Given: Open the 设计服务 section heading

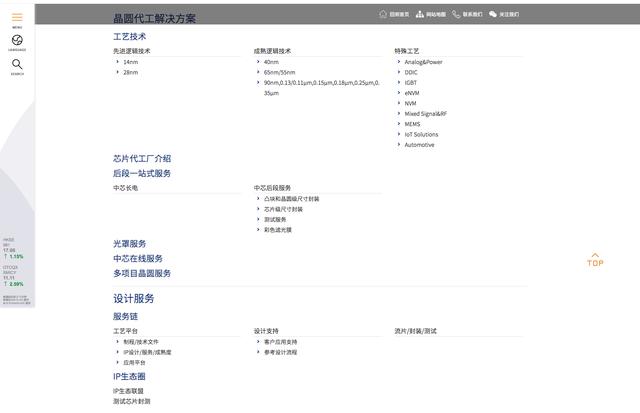Looking at the screenshot, I should point(133,299).
